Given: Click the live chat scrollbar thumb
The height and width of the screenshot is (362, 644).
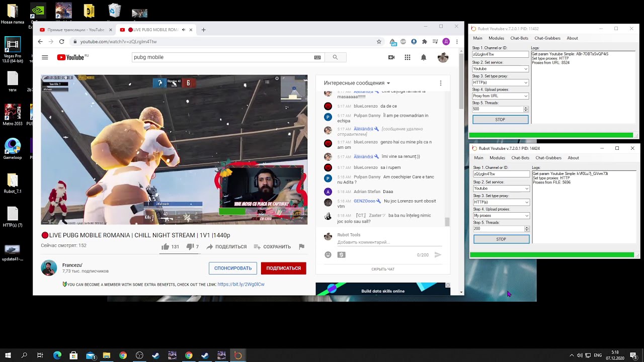Looking at the screenshot, I should 447,222.
